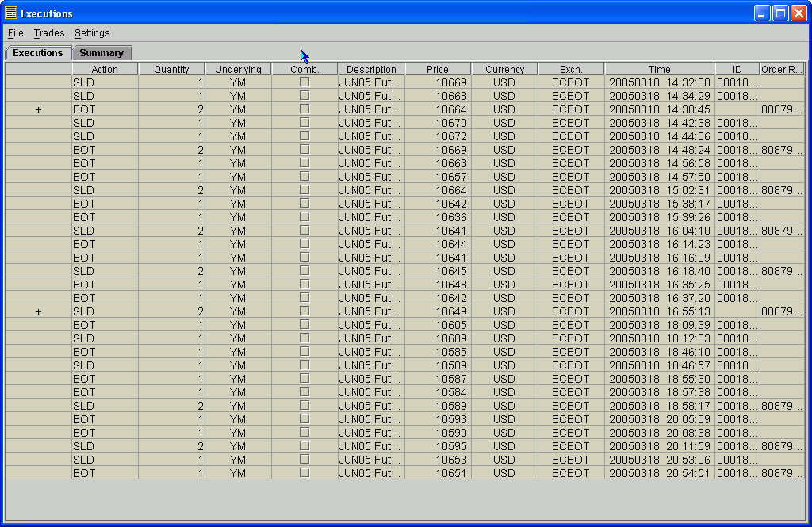Click the Time column header
This screenshot has height=527, width=812.
point(659,70)
